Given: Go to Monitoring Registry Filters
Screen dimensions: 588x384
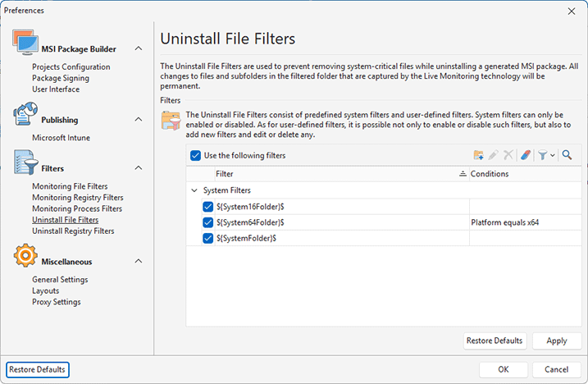Looking at the screenshot, I should [x=78, y=198].
